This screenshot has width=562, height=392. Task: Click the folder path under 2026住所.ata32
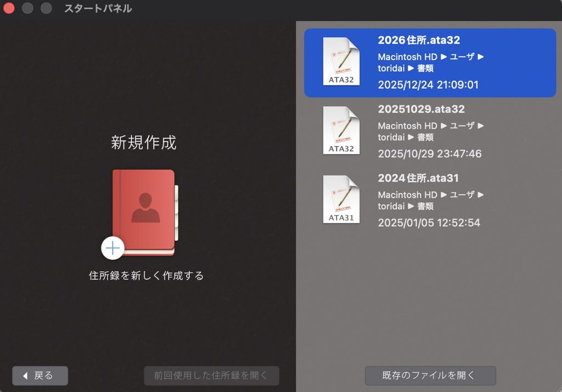431,63
